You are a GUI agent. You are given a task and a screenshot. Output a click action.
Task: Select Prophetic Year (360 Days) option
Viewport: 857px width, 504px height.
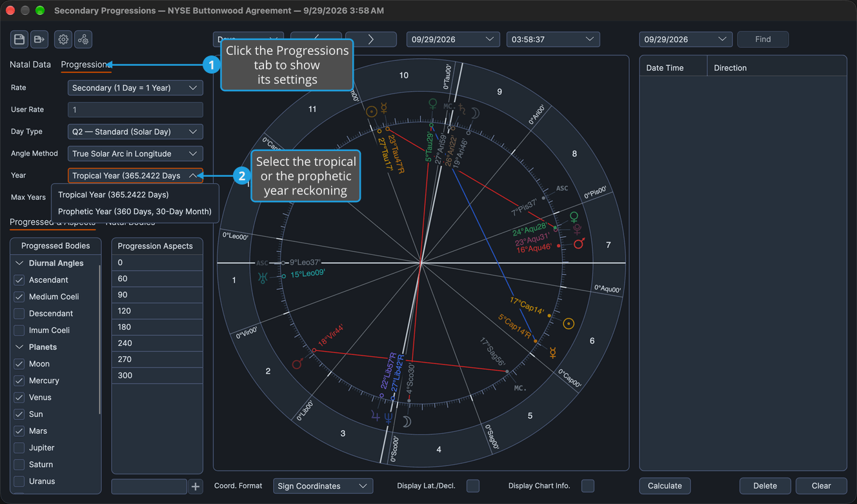[x=135, y=211]
